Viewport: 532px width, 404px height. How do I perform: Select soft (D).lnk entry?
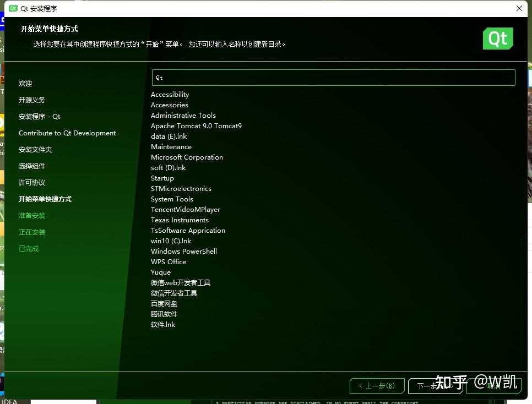[x=169, y=168]
